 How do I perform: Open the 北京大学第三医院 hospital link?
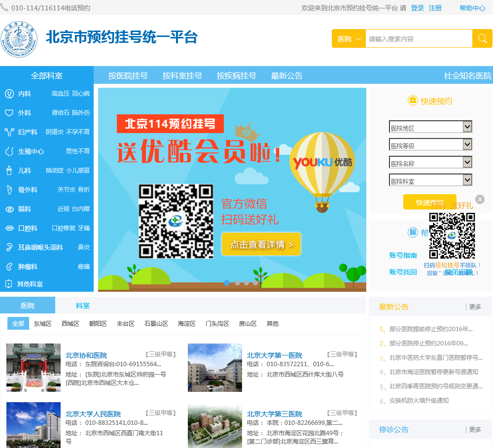[x=275, y=414]
